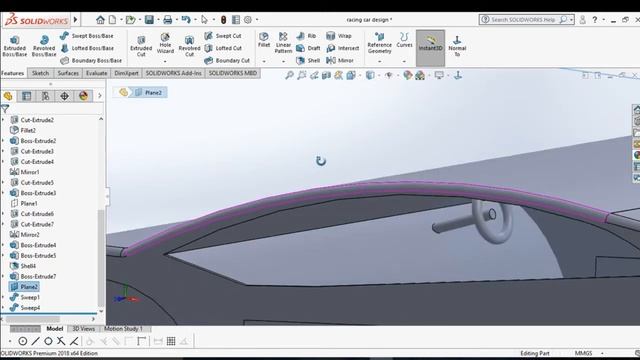Viewport: 640px width, 360px height.
Task: Select the Intersect feature
Action: coord(342,48)
